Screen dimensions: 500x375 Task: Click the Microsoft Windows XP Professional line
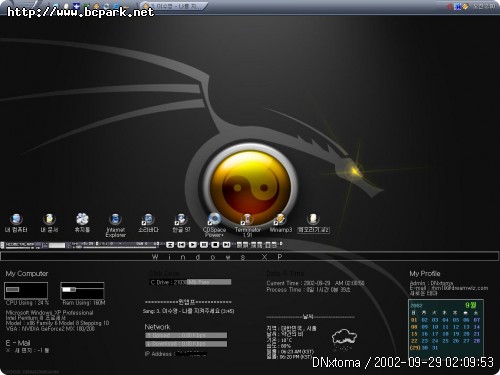pyautogui.click(x=49, y=313)
